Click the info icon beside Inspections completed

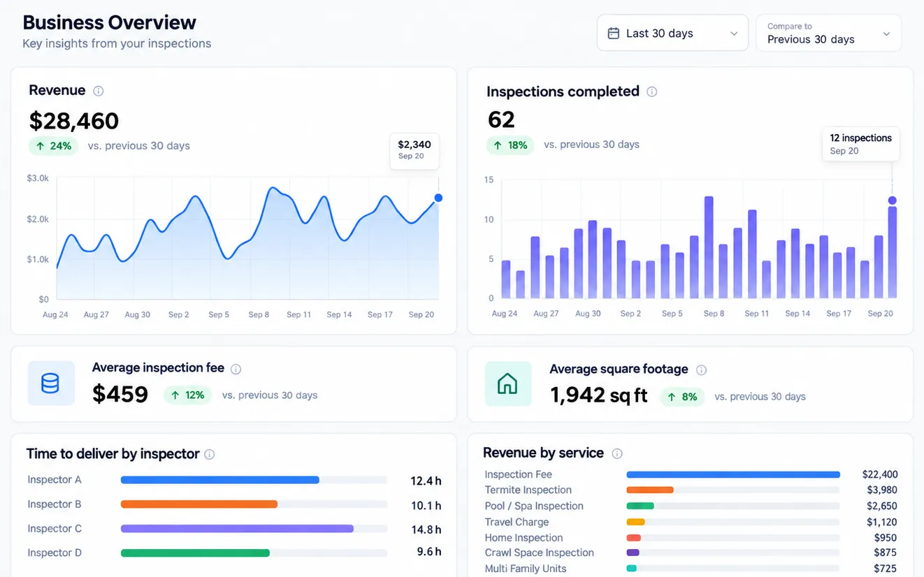pyautogui.click(x=651, y=92)
